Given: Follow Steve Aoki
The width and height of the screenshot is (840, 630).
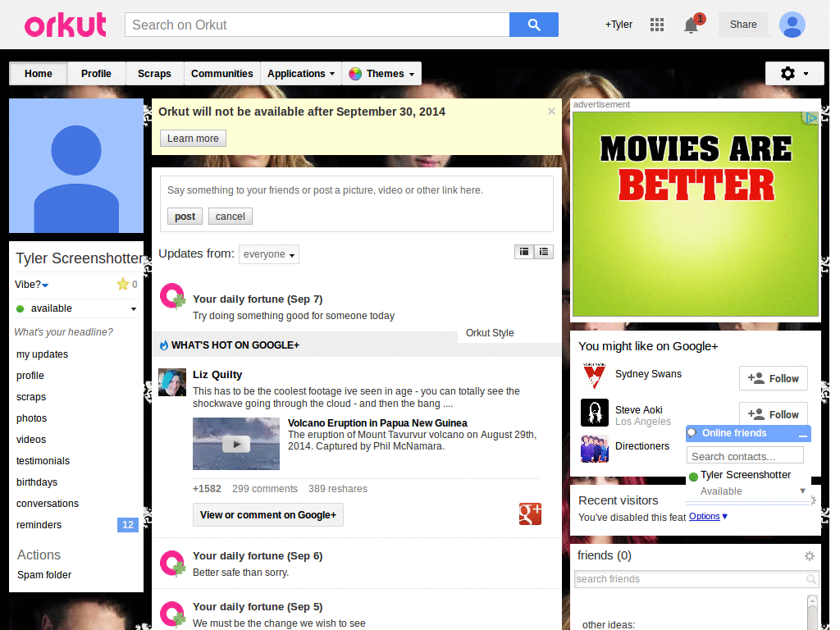Looking at the screenshot, I should 773,414.
